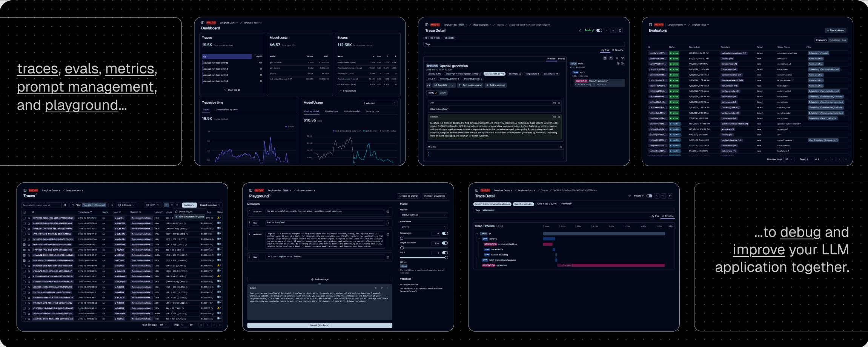Click the delete trash icon in Private Trace Detail
This screenshot has width=868, height=347.
(x=670, y=196)
